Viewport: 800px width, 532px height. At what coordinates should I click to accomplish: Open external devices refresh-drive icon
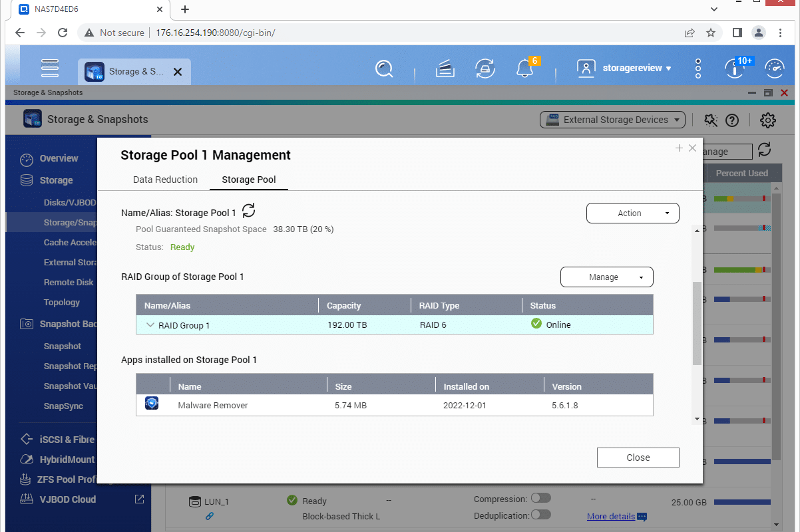point(485,68)
